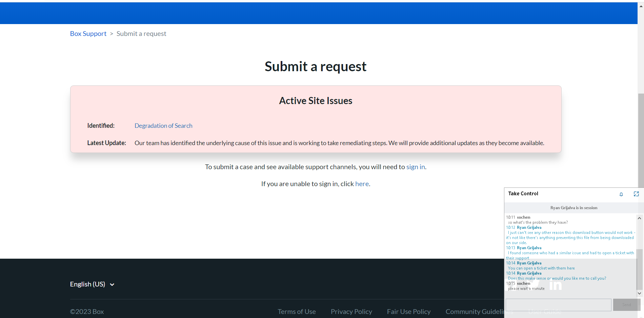Click the chevron next to English (US)

tap(112, 285)
